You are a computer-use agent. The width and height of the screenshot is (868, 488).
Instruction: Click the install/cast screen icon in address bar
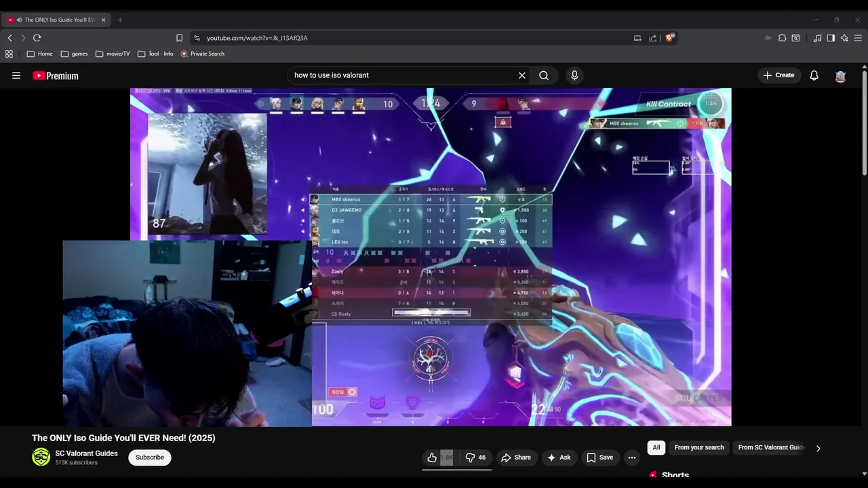pyautogui.click(x=637, y=38)
